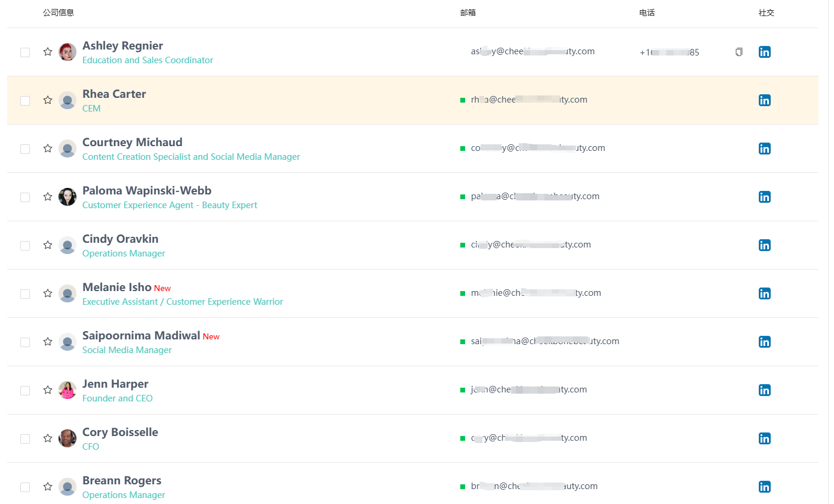Check the box for Cory Boisselle
The width and height of the screenshot is (834, 504).
25,439
